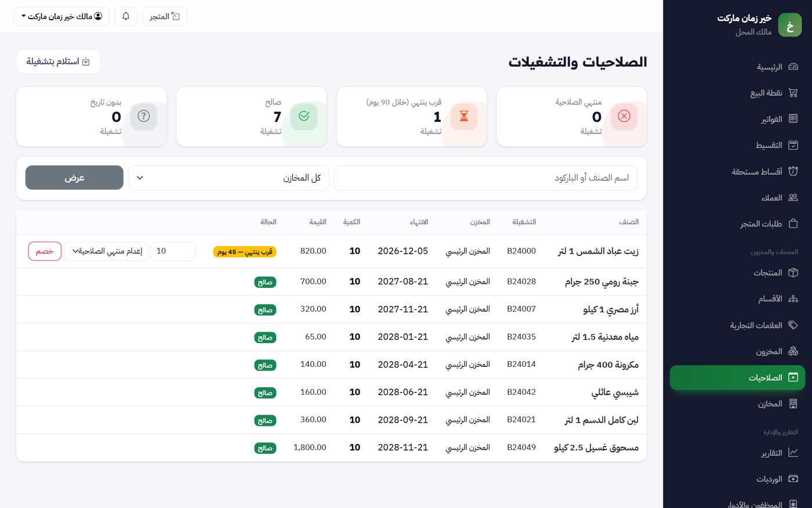This screenshot has width=812, height=508.
Task: Open point of sale cart icon
Action: click(793, 93)
